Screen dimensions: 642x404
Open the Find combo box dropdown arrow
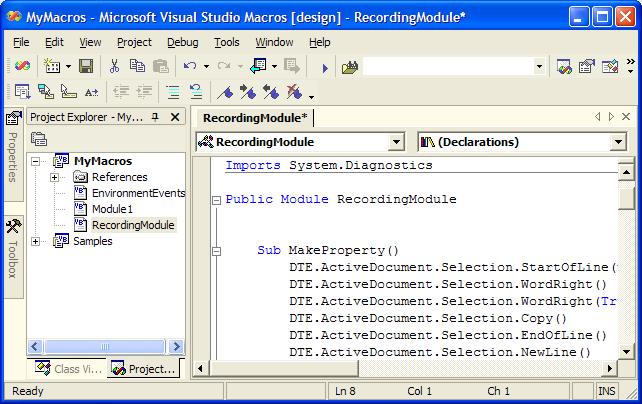click(539, 66)
